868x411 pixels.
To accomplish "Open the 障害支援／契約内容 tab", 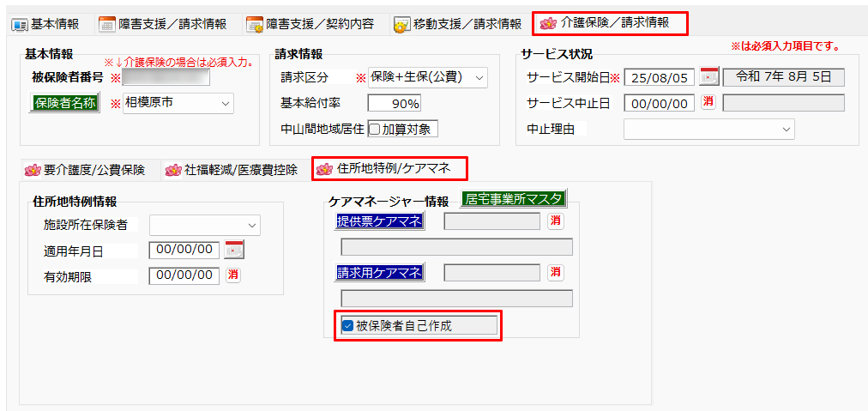I will pyautogui.click(x=310, y=24).
